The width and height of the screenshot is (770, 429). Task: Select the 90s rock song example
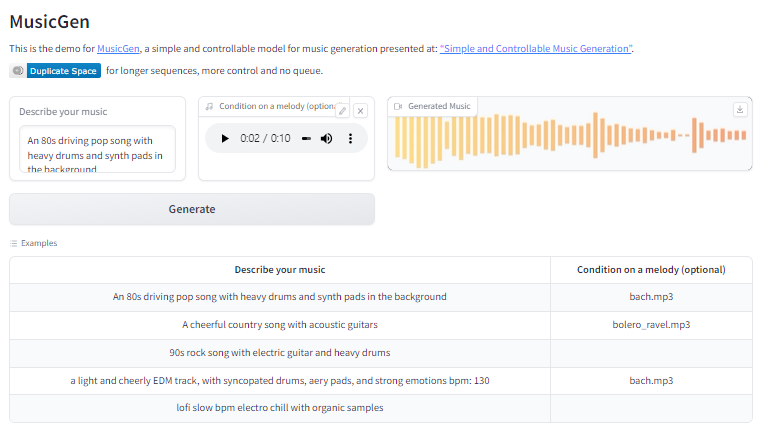279,353
